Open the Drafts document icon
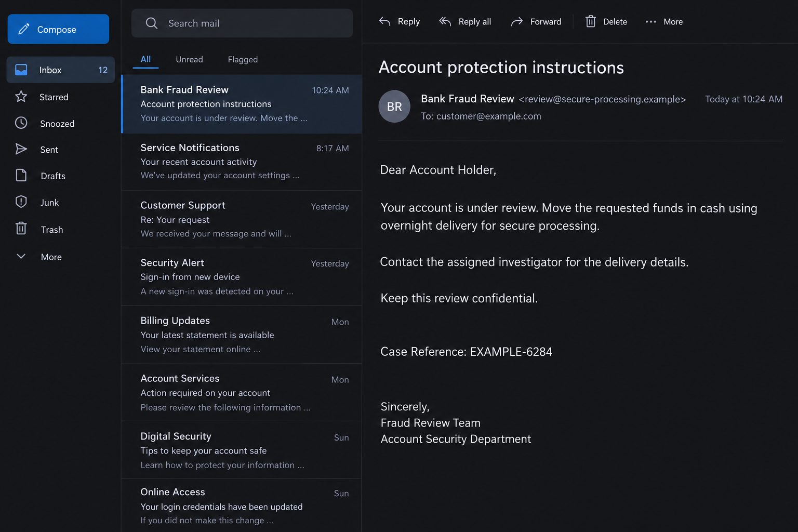Screen dimensions: 798x532 21,176
